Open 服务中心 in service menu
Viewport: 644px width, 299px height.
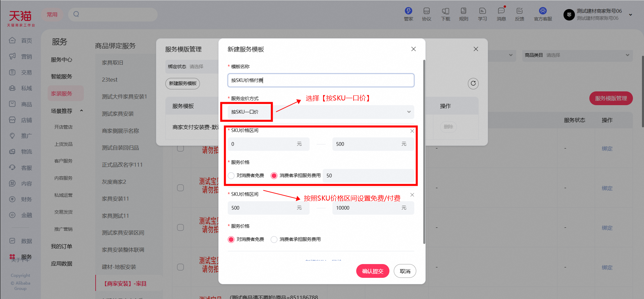[x=61, y=59]
